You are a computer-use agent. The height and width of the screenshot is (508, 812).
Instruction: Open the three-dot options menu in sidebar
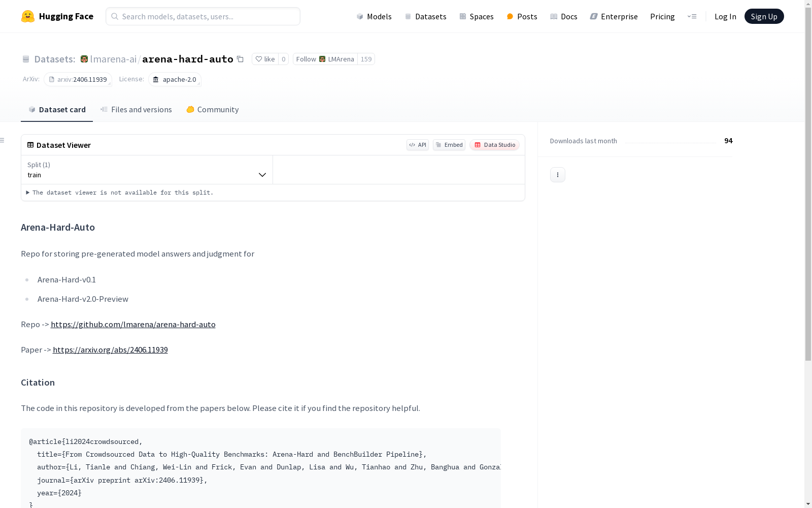[x=558, y=175]
